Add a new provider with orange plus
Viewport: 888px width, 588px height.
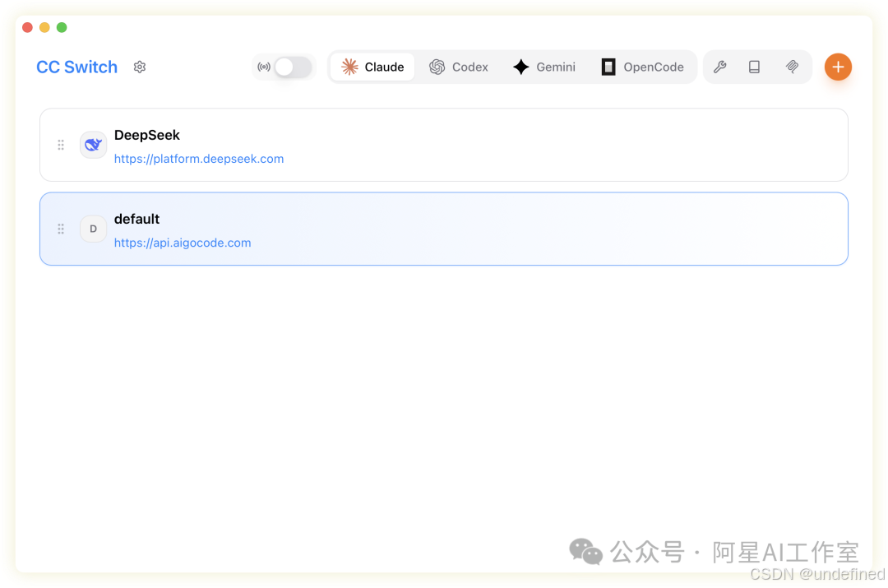point(838,67)
